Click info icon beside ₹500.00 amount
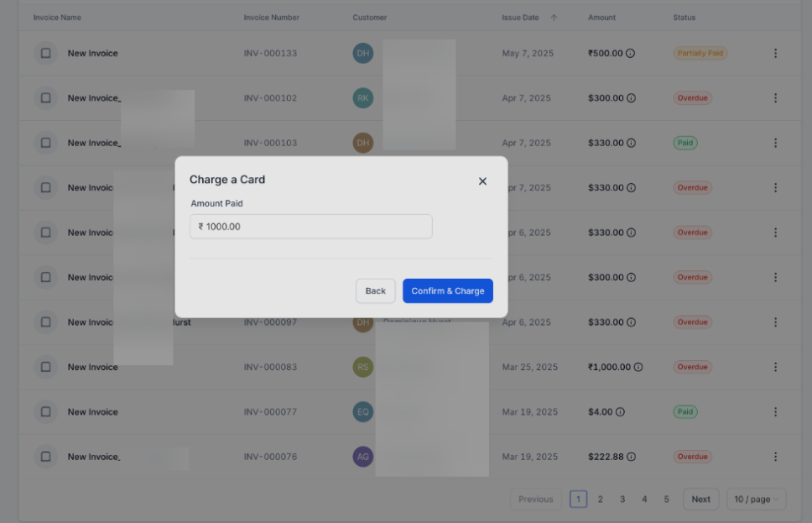 pos(631,54)
